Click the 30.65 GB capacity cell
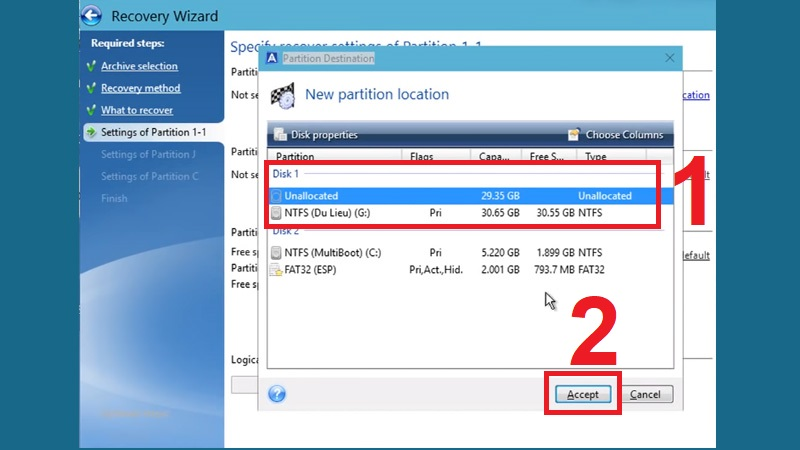This screenshot has height=450, width=800. click(500, 213)
